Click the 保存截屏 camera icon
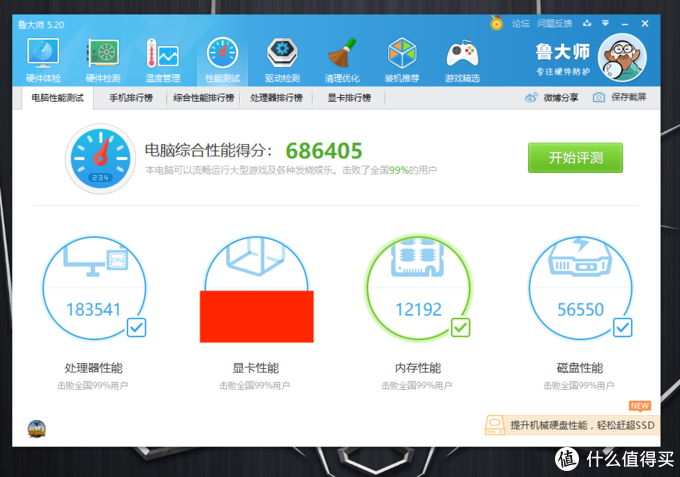Viewport: 680px width, 477px height. (599, 98)
